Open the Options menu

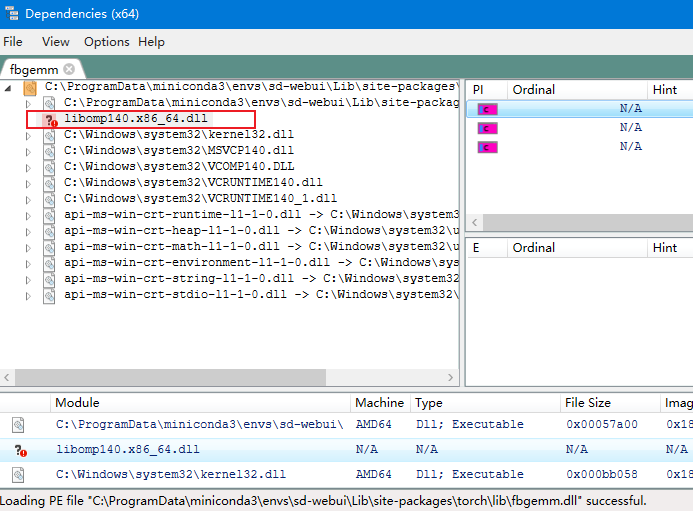[x=106, y=42]
